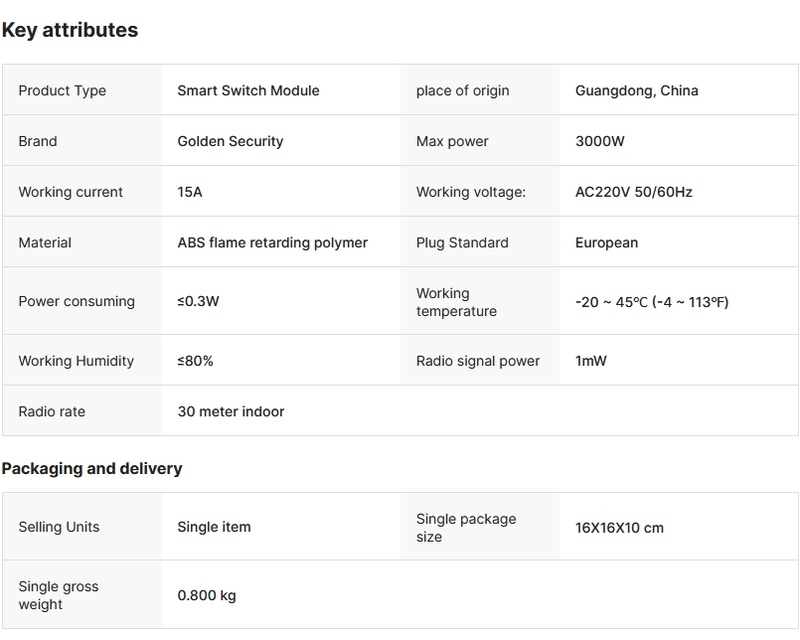Click the Radio rate label cell
This screenshot has height=640, width=800.
tap(50, 411)
